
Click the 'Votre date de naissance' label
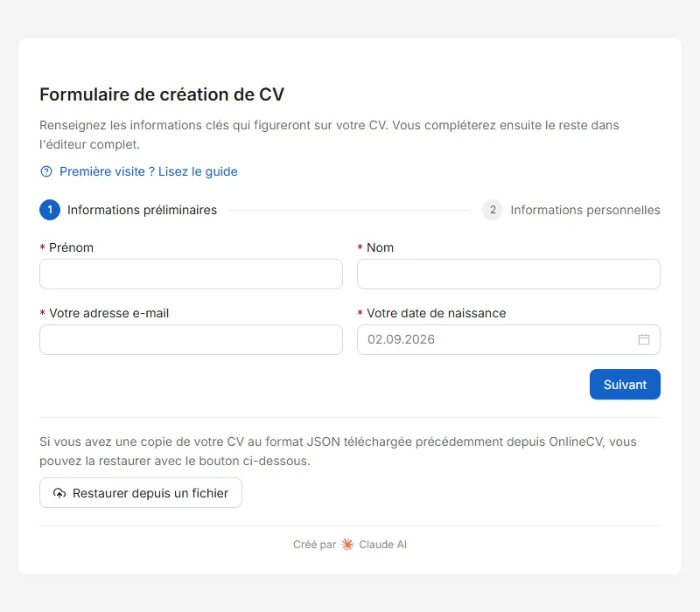click(436, 313)
